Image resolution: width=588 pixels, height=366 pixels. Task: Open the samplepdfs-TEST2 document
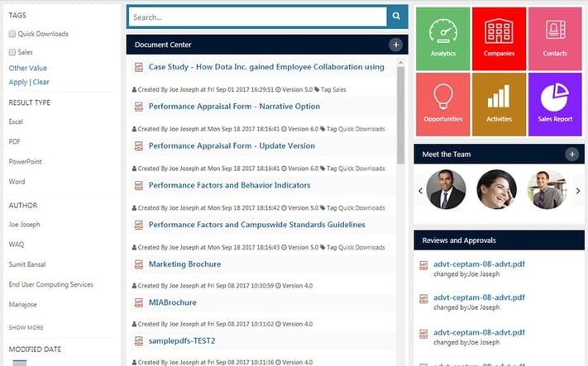coord(182,341)
